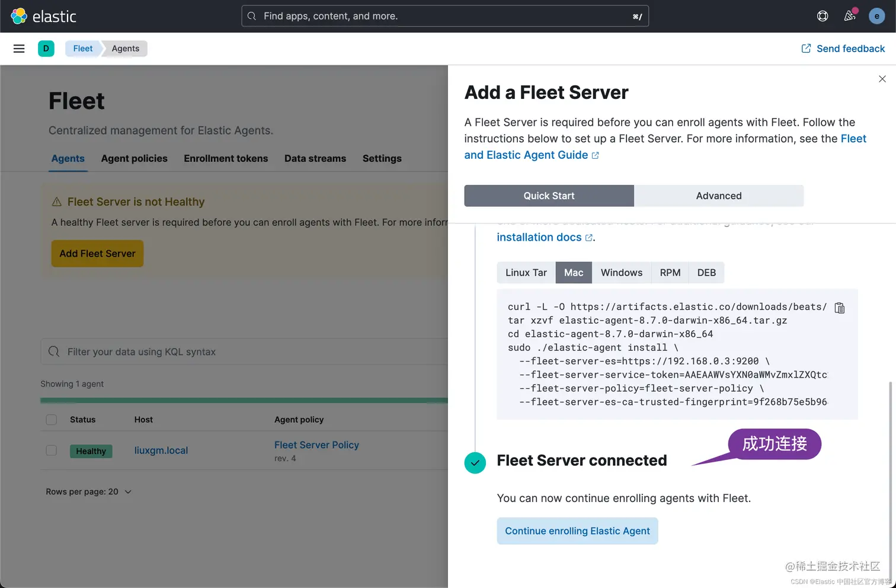
Task: Switch to Agents tab
Action: [x=68, y=158]
